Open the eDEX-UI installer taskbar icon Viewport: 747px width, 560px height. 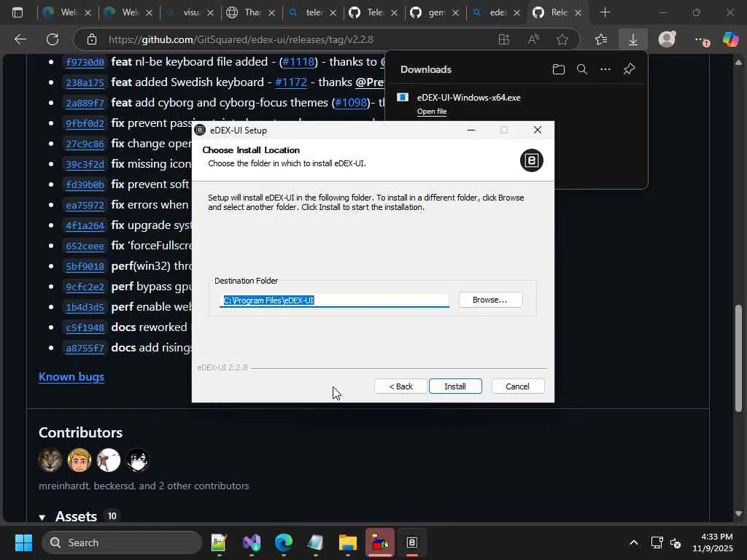tap(412, 542)
